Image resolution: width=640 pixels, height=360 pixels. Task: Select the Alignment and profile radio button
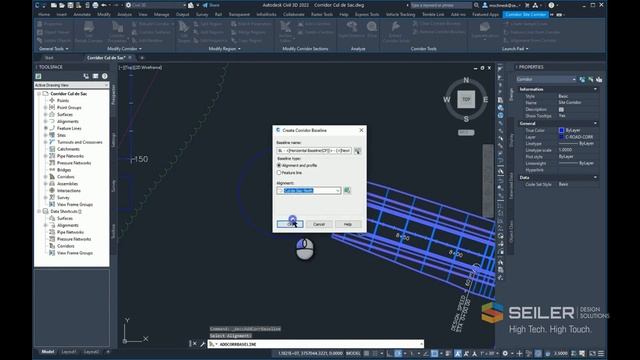click(279, 165)
